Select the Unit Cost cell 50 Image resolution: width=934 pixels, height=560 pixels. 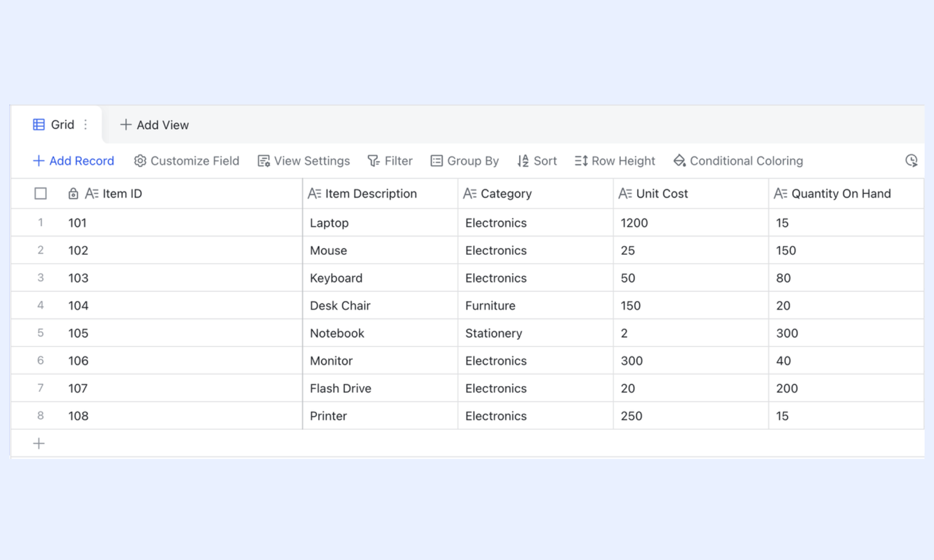[x=691, y=278]
